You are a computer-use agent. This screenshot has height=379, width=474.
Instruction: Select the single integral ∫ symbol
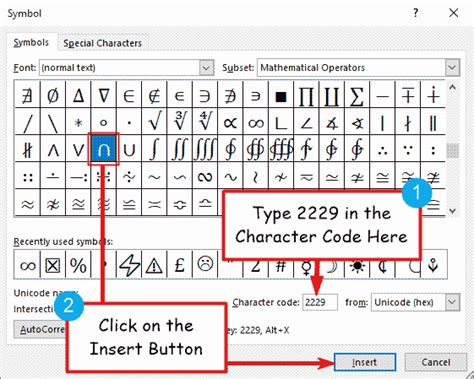(x=154, y=149)
